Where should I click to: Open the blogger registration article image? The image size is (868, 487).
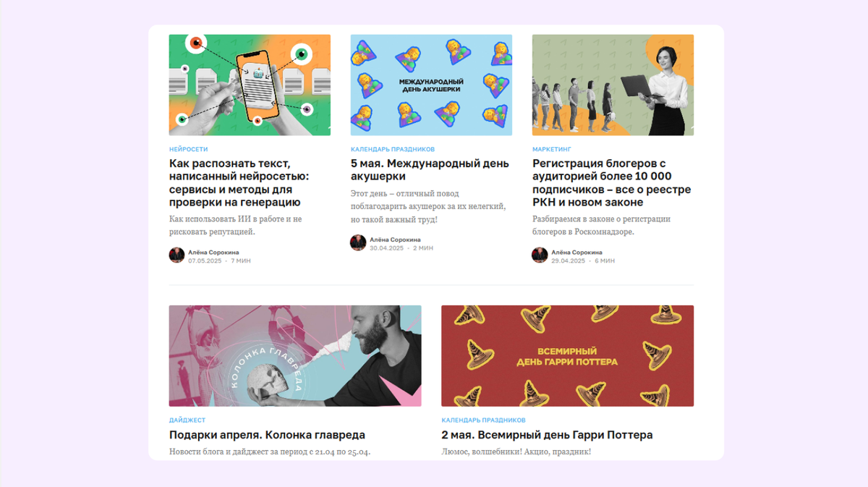click(x=613, y=85)
